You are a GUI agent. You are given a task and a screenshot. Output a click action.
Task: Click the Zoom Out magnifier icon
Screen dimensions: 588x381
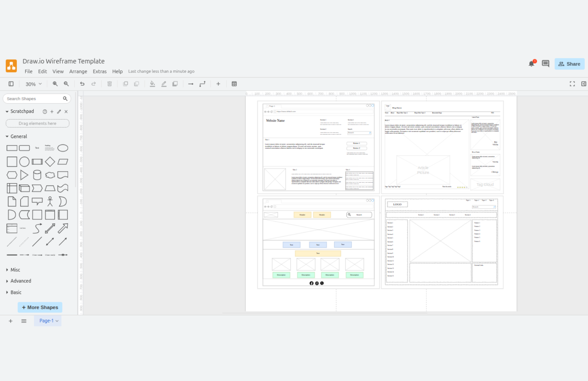[x=66, y=84]
